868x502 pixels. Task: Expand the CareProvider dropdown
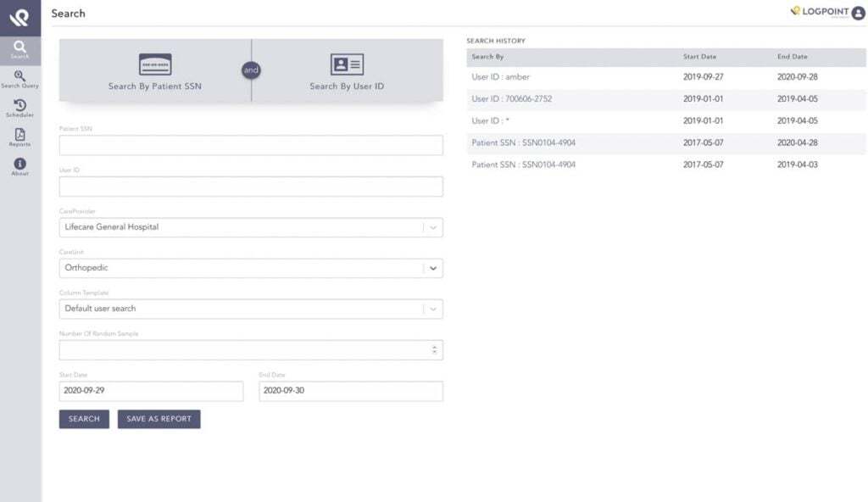click(433, 227)
